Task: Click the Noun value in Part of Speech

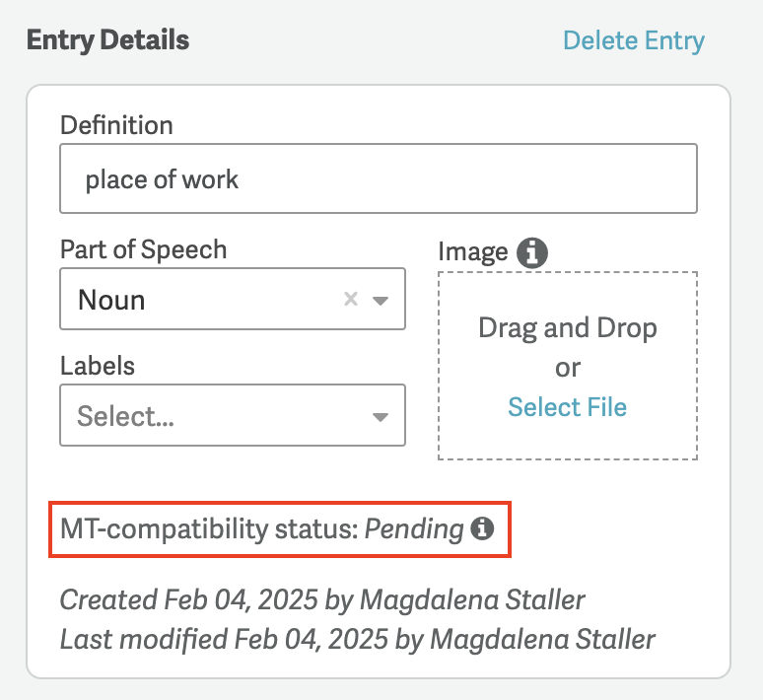Action: click(x=111, y=300)
